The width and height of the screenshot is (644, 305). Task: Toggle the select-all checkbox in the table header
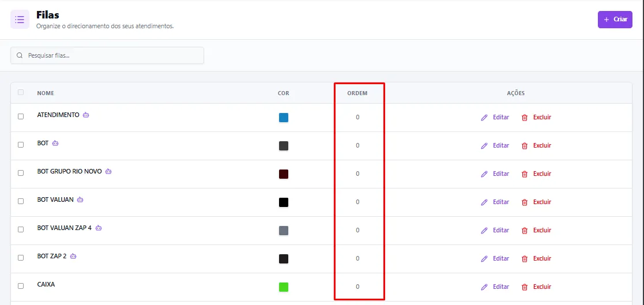tap(21, 92)
